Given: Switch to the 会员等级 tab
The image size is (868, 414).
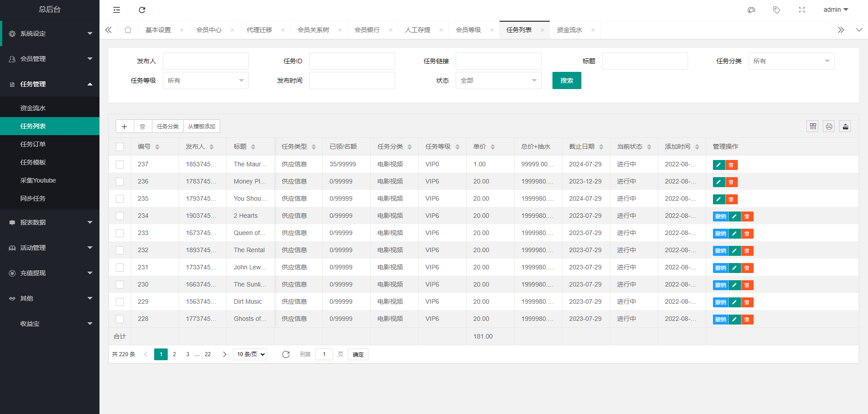Looking at the screenshot, I should pos(468,30).
